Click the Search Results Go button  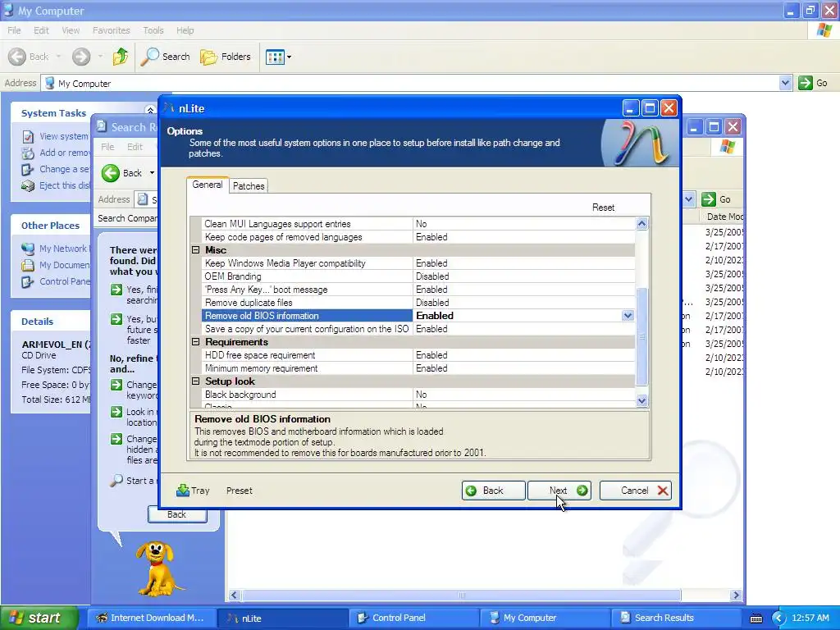(717, 199)
